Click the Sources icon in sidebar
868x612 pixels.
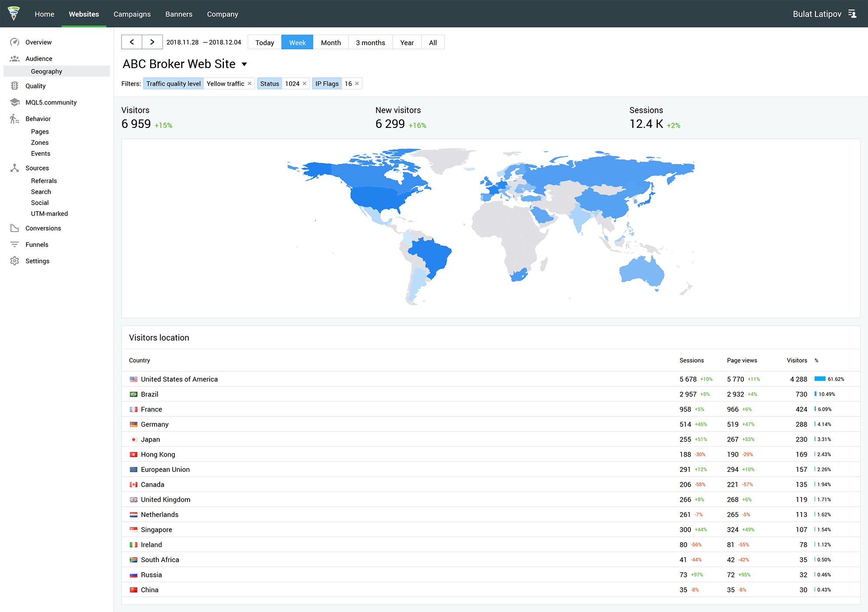[x=15, y=167]
